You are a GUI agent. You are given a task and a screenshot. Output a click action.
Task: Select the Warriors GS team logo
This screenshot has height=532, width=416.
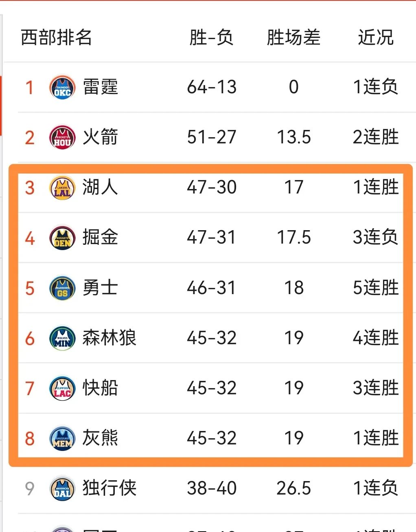click(62, 288)
